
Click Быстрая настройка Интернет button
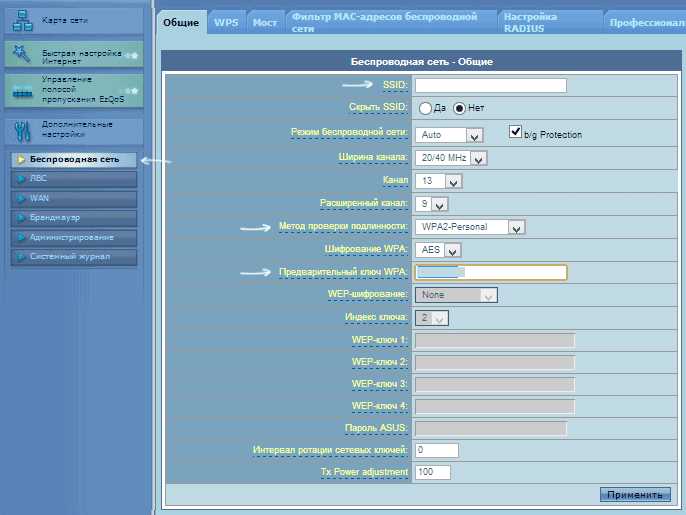[x=74, y=54]
